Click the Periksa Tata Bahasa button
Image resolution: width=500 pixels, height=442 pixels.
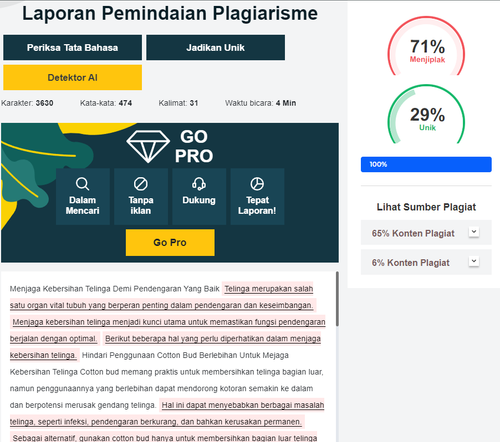tap(72, 47)
